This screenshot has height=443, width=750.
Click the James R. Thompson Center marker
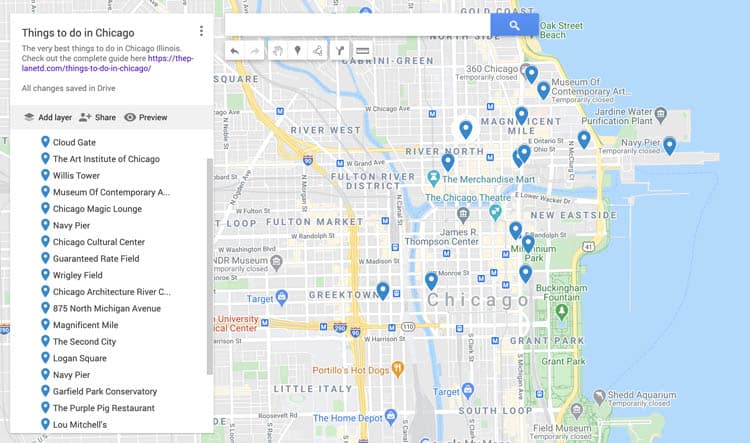coord(463,214)
